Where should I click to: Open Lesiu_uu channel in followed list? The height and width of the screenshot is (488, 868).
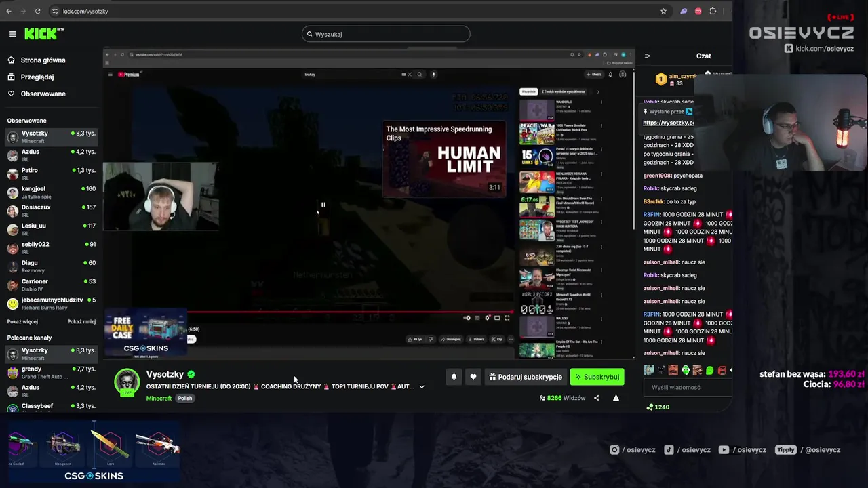[x=51, y=229]
